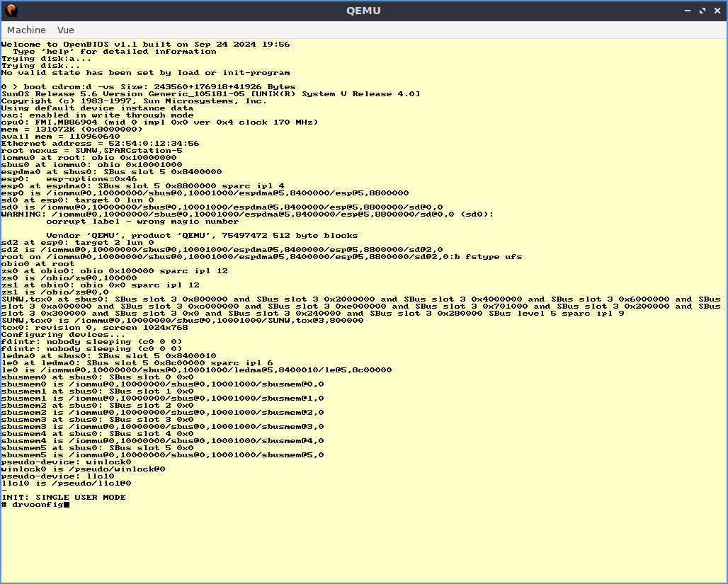728x584 pixels.
Task: Click the 'mem = 131072K' line
Action: (x=72, y=130)
